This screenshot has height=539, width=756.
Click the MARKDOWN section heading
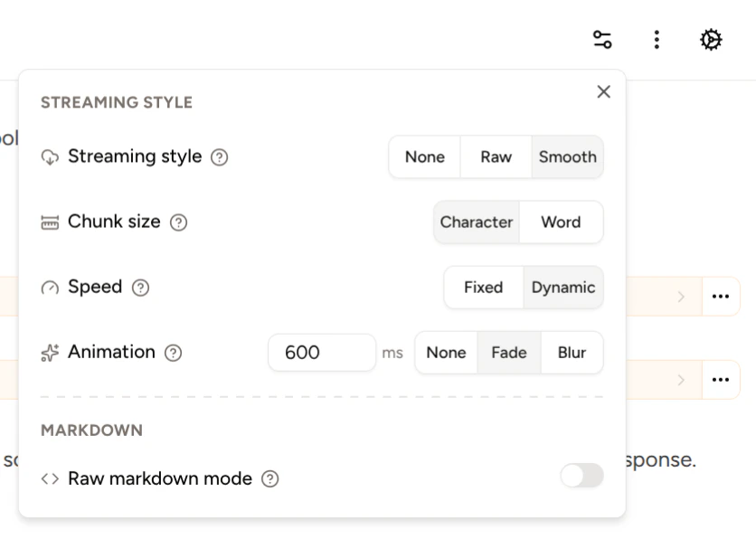91,430
